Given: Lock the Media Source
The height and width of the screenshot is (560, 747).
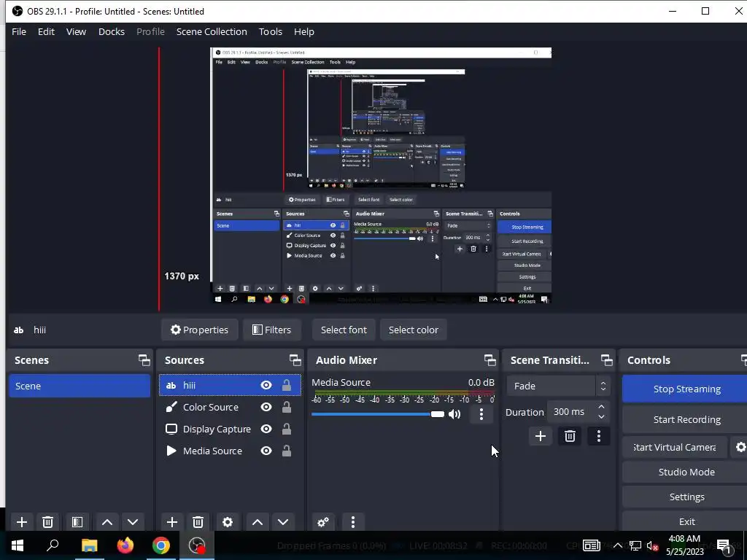Looking at the screenshot, I should [286, 451].
